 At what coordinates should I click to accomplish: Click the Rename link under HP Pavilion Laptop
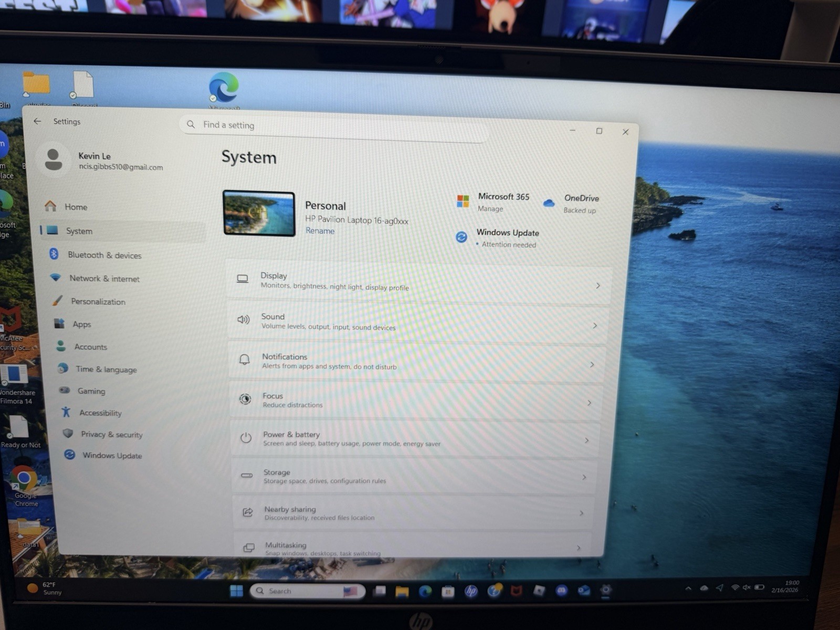[320, 230]
